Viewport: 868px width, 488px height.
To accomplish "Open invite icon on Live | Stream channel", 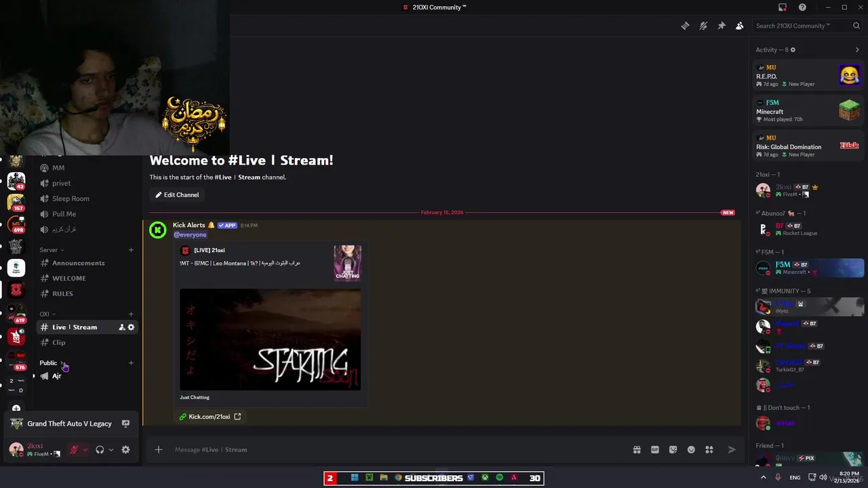I will (x=121, y=327).
